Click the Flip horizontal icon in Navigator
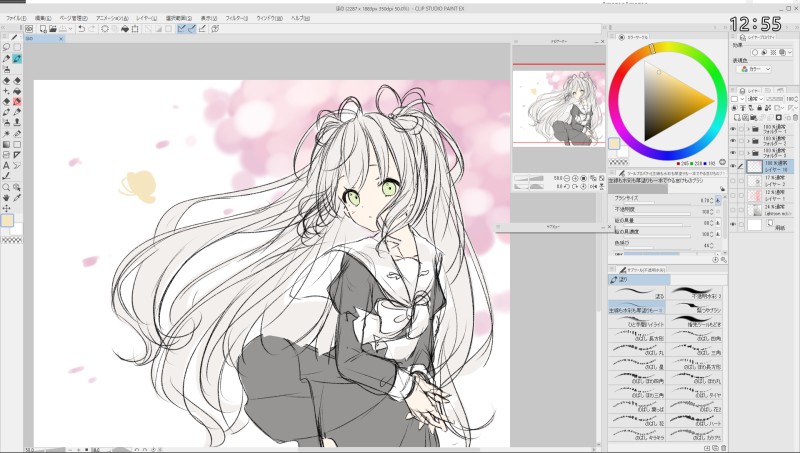This screenshot has height=453, width=800. point(593,186)
